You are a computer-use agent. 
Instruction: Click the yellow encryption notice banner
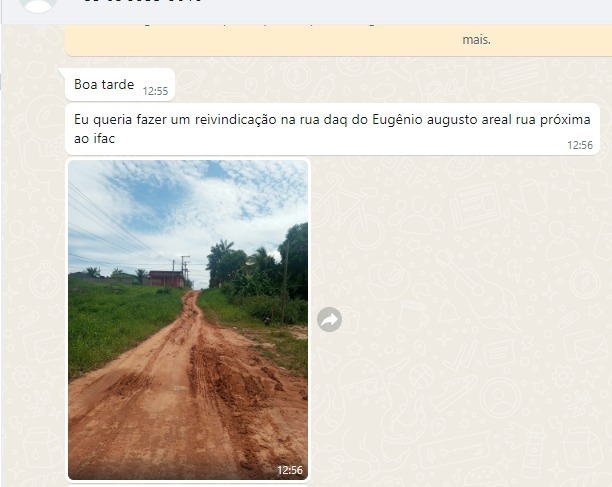point(338,40)
